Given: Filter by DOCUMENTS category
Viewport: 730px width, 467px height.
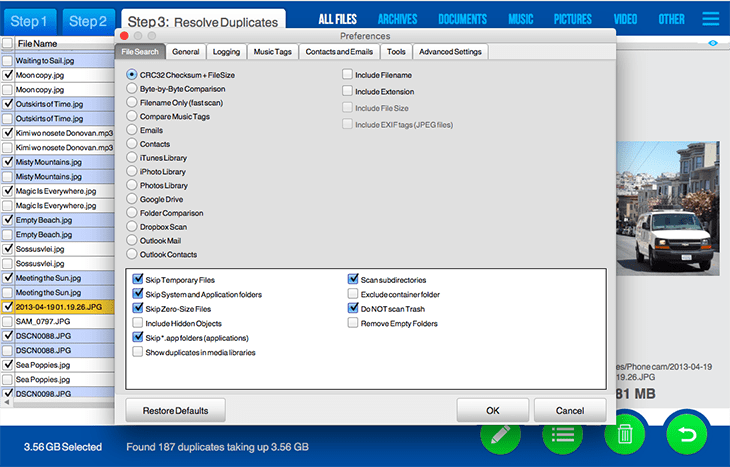Looking at the screenshot, I should click(462, 19).
